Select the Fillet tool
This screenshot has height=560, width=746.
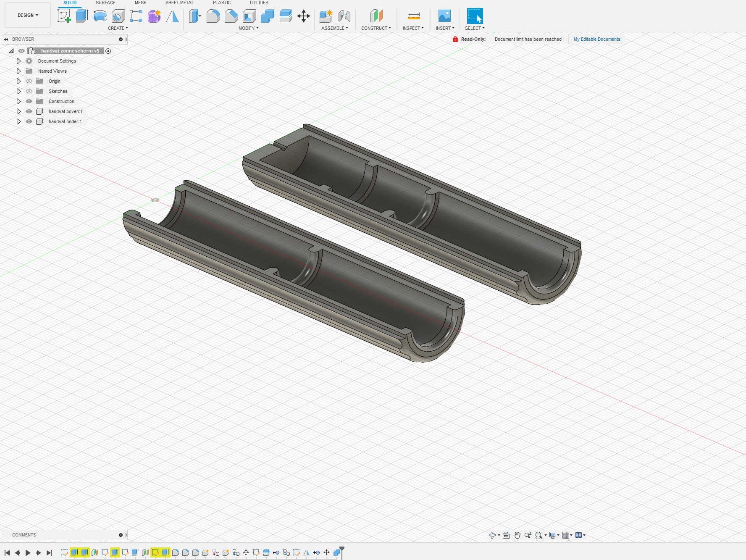(x=213, y=16)
